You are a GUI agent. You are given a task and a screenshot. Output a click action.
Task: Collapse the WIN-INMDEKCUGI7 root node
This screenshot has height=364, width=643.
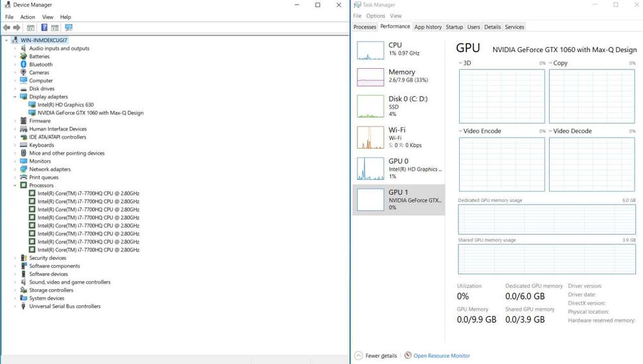point(6,41)
